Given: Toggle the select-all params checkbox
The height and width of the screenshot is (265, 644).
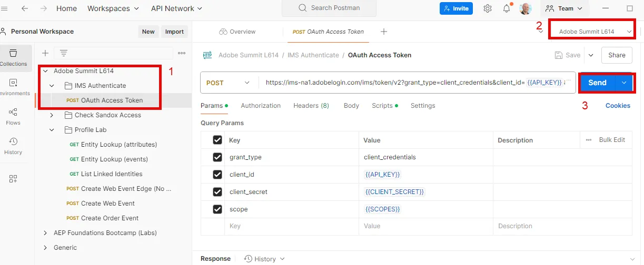Looking at the screenshot, I should (217, 140).
